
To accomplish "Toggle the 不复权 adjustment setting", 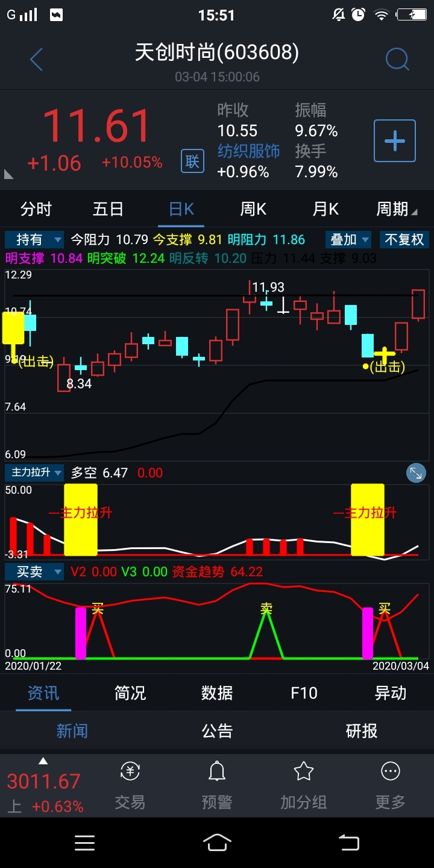I will click(404, 240).
